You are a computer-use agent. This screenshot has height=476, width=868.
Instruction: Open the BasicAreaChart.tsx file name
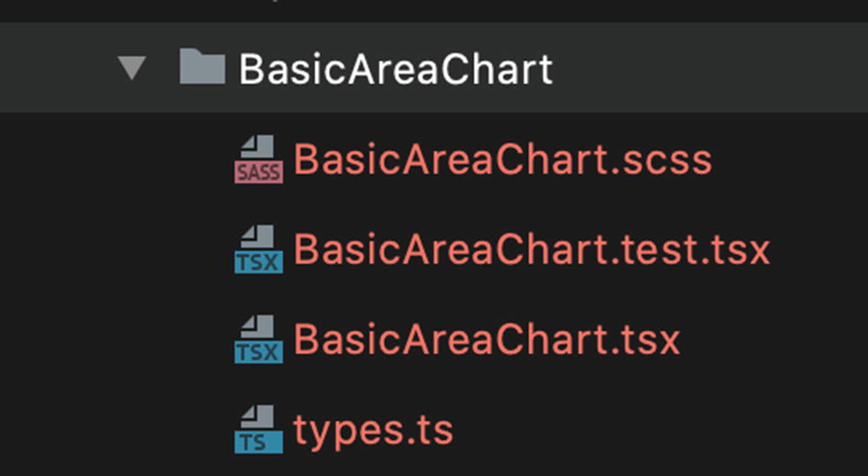(487, 340)
